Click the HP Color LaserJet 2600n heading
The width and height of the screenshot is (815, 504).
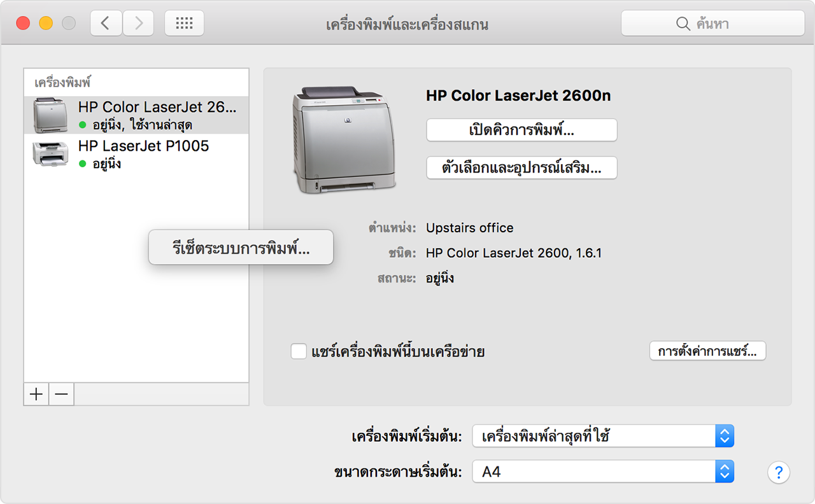click(x=518, y=96)
